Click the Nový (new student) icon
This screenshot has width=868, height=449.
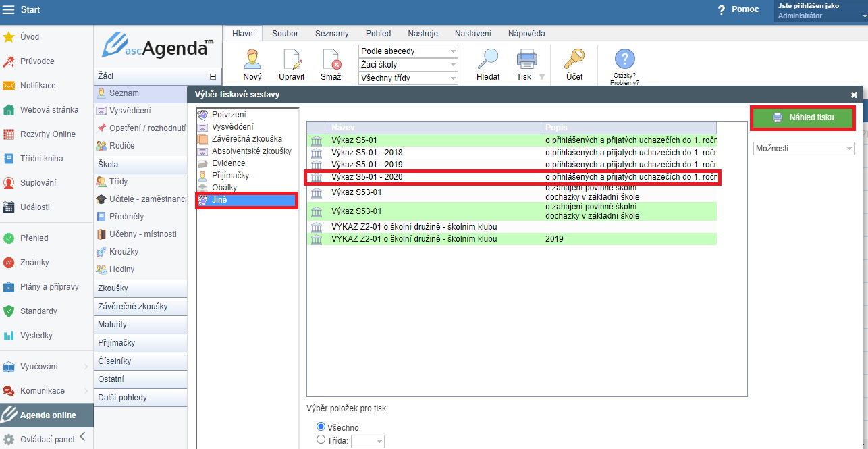[x=252, y=59]
